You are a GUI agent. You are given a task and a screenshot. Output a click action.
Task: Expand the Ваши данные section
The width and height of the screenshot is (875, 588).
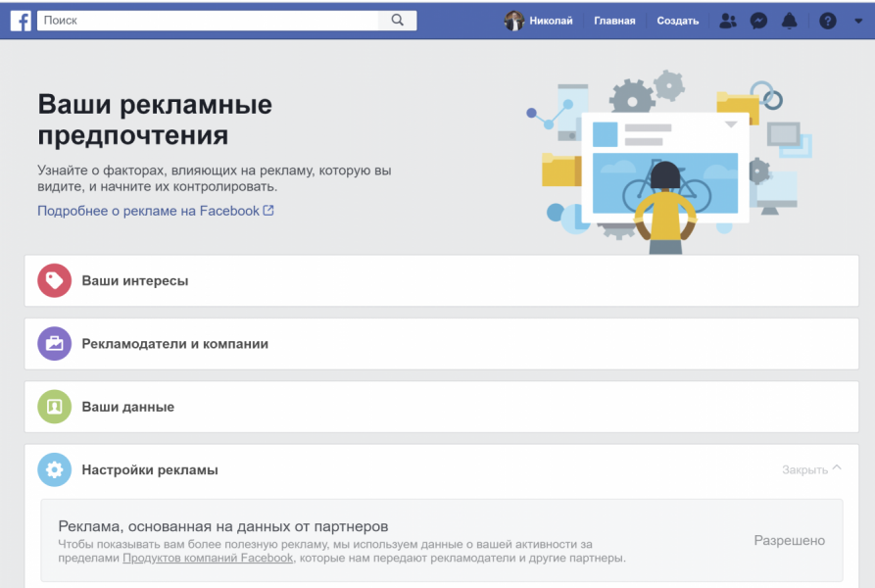pos(441,407)
